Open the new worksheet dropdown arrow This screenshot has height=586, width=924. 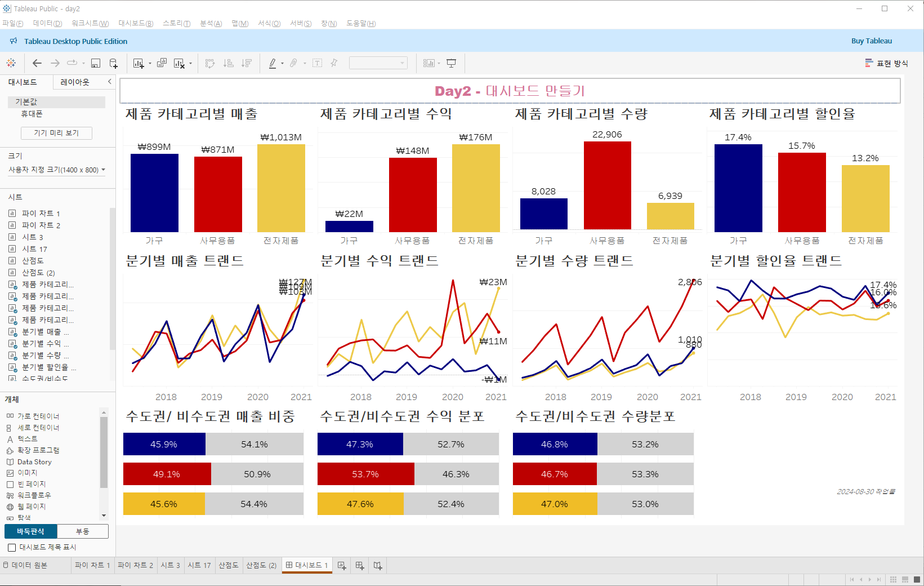point(150,64)
